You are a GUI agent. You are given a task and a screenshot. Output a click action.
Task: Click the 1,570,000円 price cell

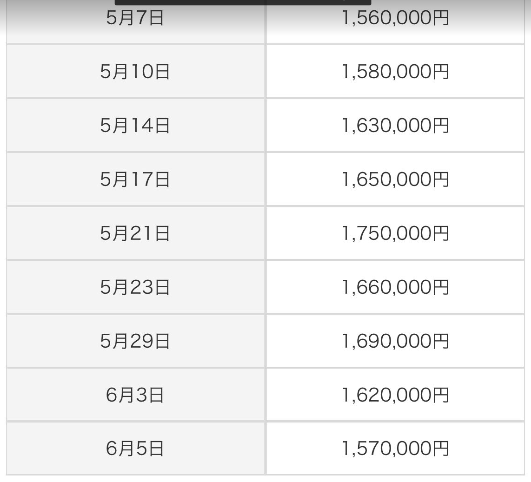click(395, 448)
